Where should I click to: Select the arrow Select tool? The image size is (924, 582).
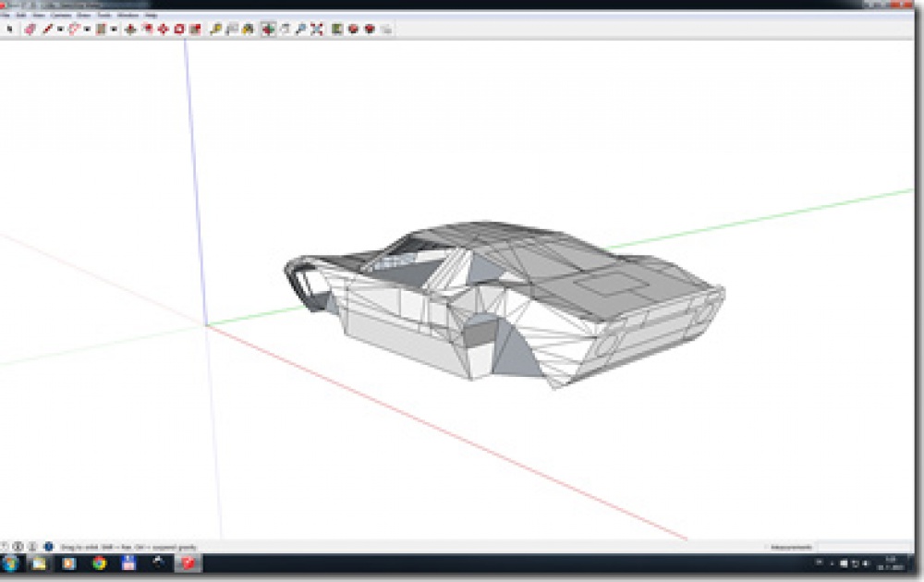coord(9,29)
